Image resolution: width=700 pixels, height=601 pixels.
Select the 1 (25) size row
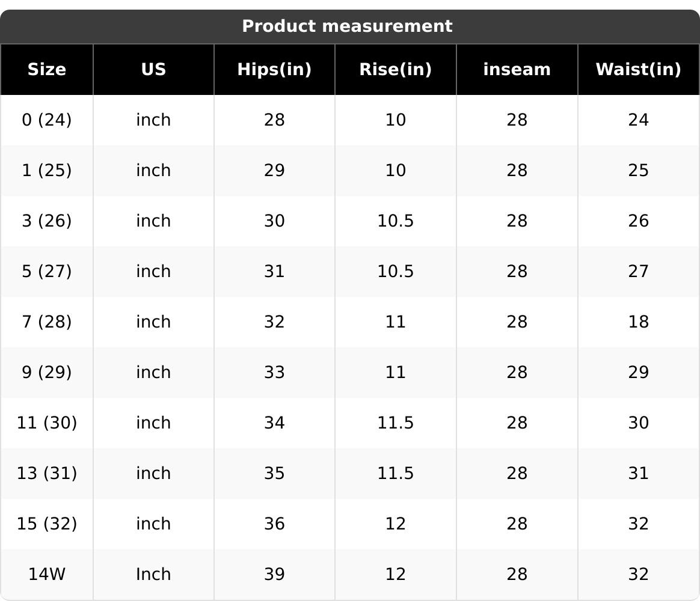click(x=47, y=171)
